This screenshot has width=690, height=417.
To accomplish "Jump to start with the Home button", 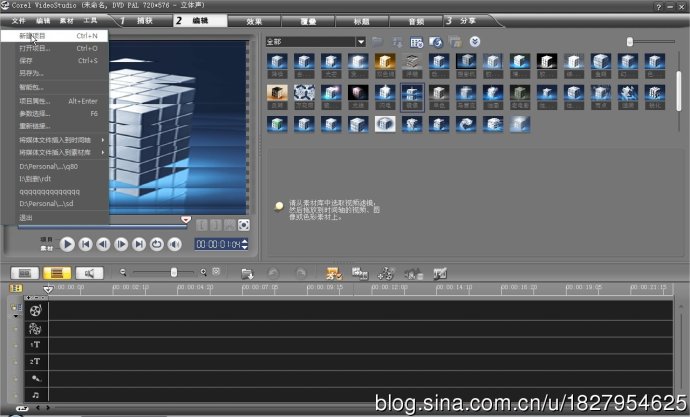I will tap(85, 244).
